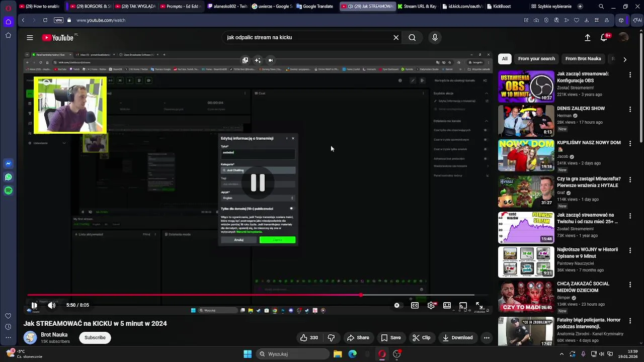Image resolution: width=644 pixels, height=362 pixels.
Task: Mute the video with the speaker icon
Action: coord(51,305)
